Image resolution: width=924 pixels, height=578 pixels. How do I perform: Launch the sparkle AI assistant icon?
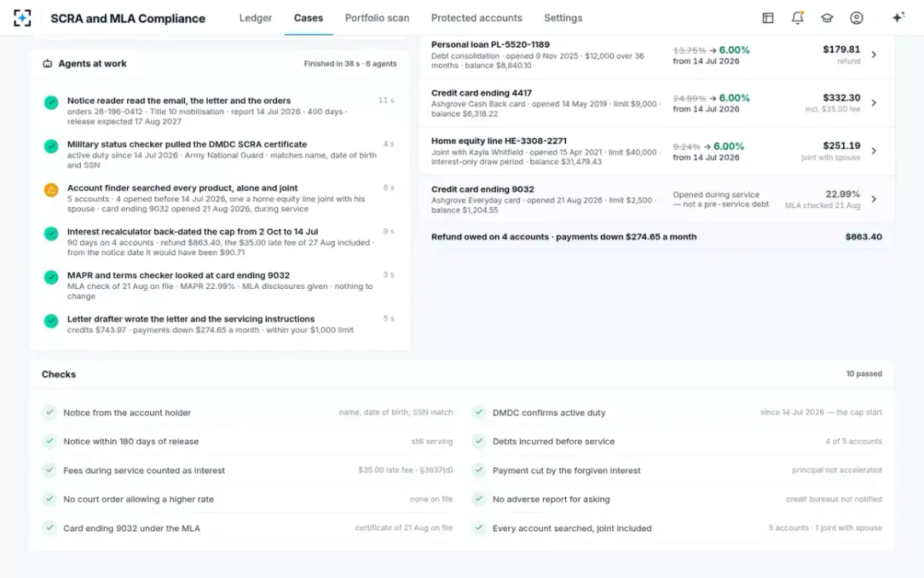(898, 18)
